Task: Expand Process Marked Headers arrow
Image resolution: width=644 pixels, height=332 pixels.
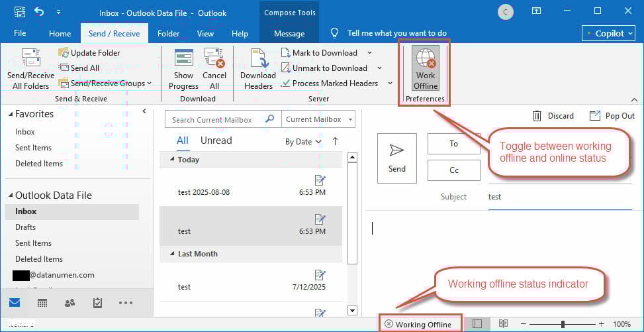Action: pos(389,83)
